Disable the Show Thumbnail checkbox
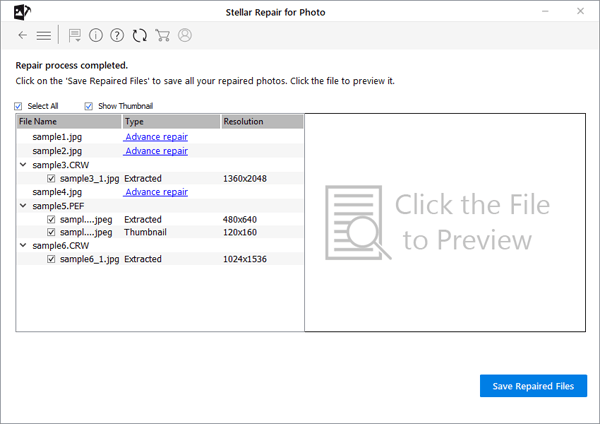Viewport: 600px width, 424px height. pyautogui.click(x=89, y=106)
